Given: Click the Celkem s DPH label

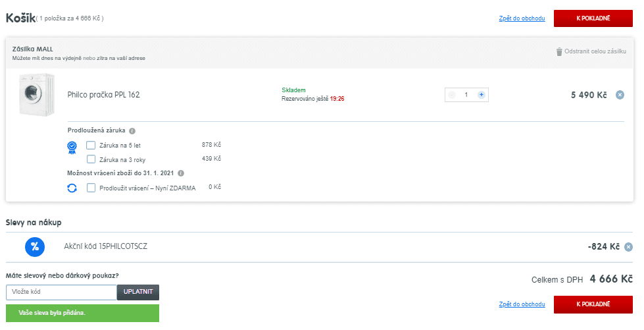Looking at the screenshot, I should pyautogui.click(x=557, y=280).
